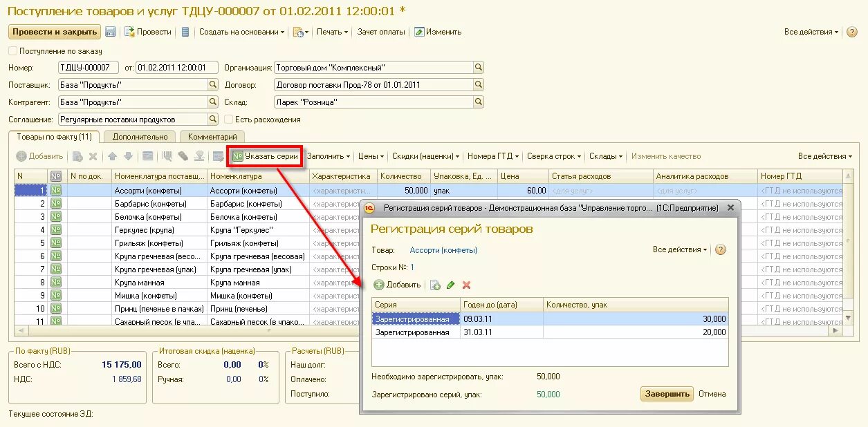Click the split row icon before barcode
The width and height of the screenshot is (868, 427).
(147, 156)
